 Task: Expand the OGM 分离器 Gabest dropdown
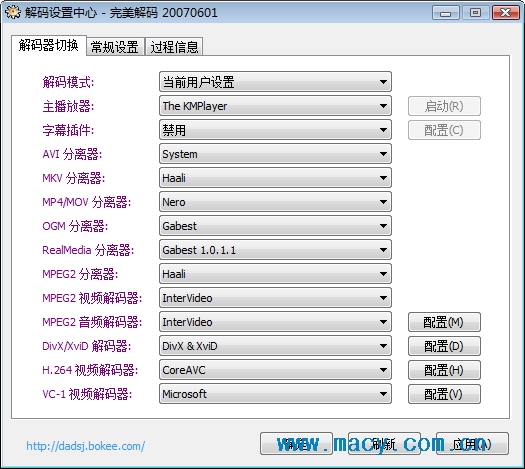pyautogui.click(x=275, y=226)
